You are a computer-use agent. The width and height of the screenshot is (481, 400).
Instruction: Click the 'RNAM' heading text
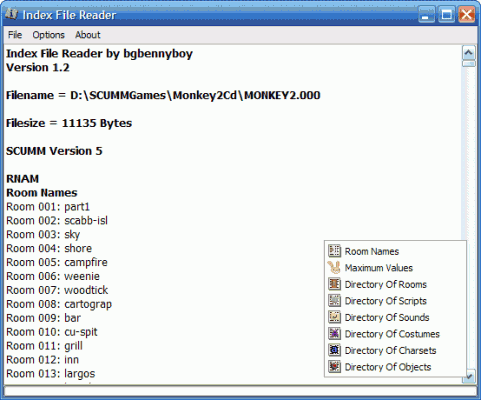[22, 179]
